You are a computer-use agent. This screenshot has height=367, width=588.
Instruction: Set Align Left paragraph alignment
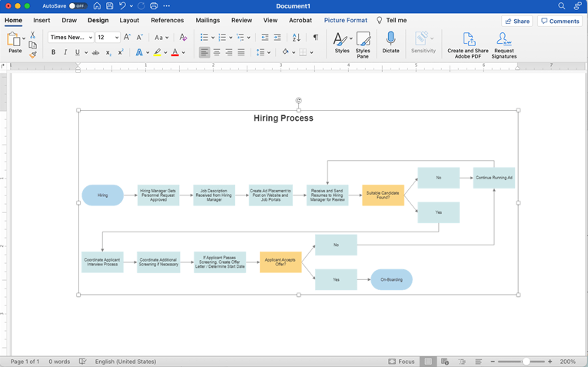pos(204,52)
